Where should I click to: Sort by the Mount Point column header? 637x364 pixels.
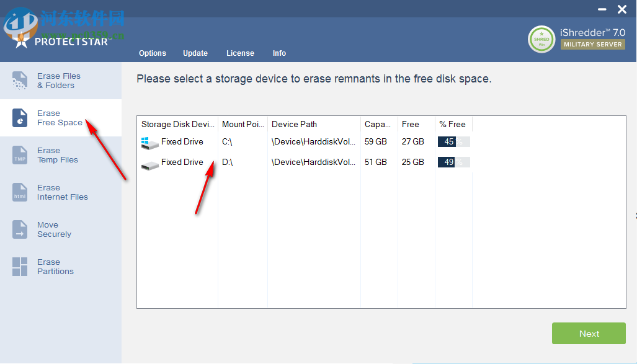point(243,124)
